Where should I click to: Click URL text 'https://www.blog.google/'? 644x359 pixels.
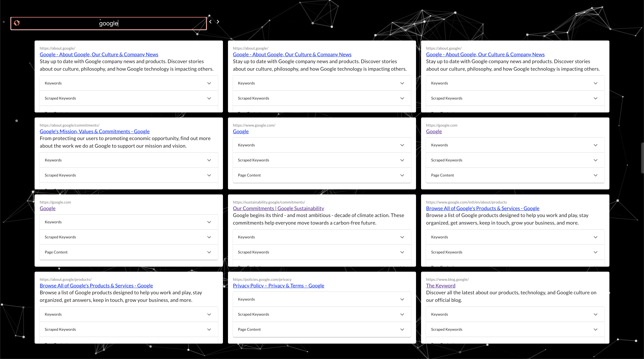point(447,279)
